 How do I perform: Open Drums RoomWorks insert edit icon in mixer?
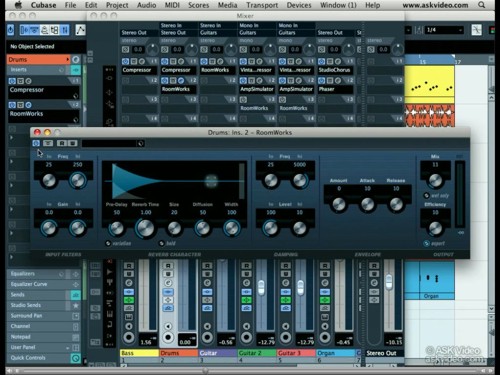pyautogui.click(x=181, y=80)
